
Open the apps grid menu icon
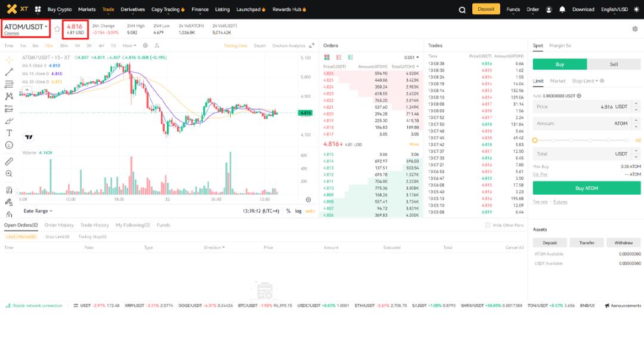[38, 9]
